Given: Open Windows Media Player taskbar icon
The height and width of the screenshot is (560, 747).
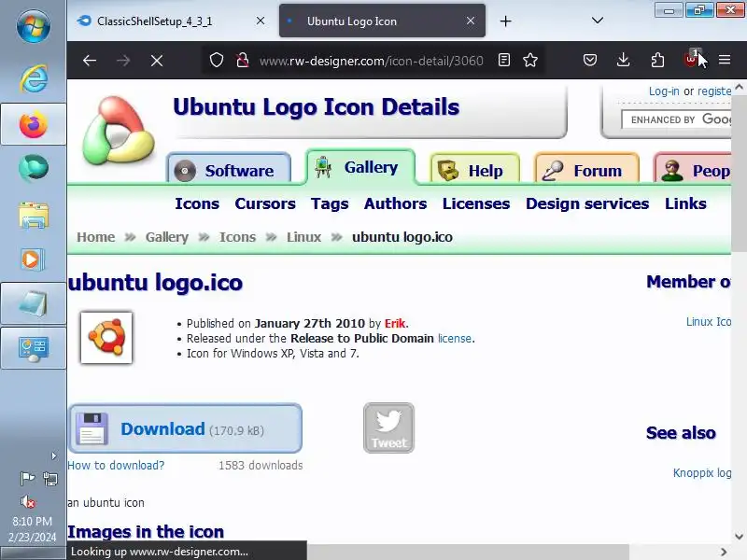Looking at the screenshot, I should [34, 259].
